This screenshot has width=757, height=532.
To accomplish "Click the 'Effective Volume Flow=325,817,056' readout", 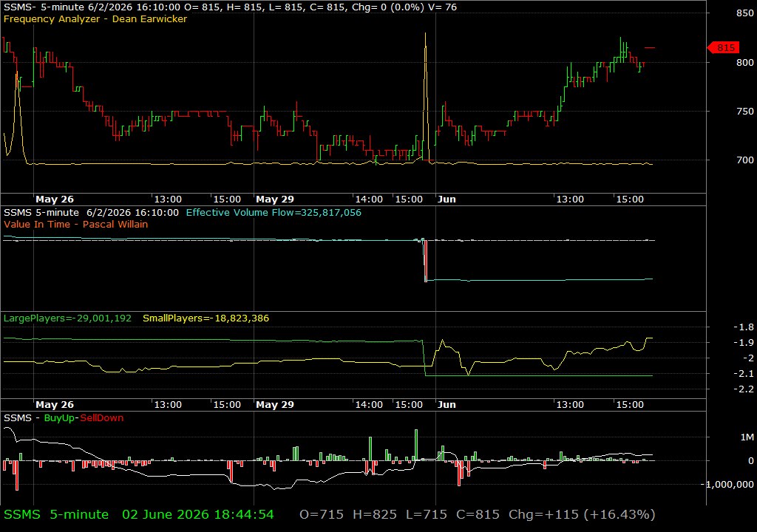I will (274, 212).
